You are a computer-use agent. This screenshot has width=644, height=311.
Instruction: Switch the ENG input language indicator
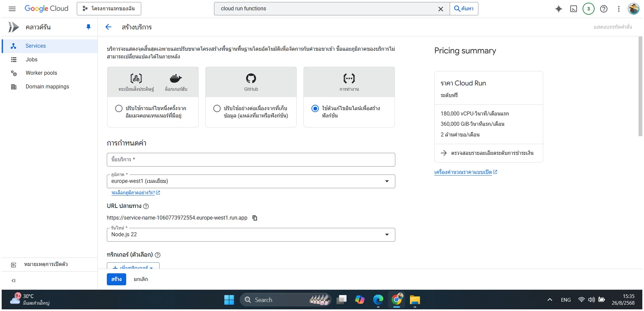(x=566, y=300)
